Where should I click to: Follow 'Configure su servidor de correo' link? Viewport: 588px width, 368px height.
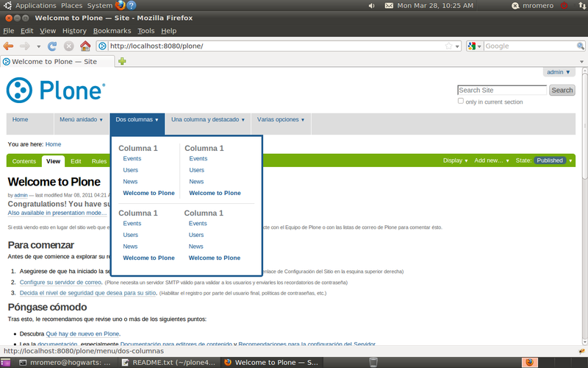coord(60,282)
